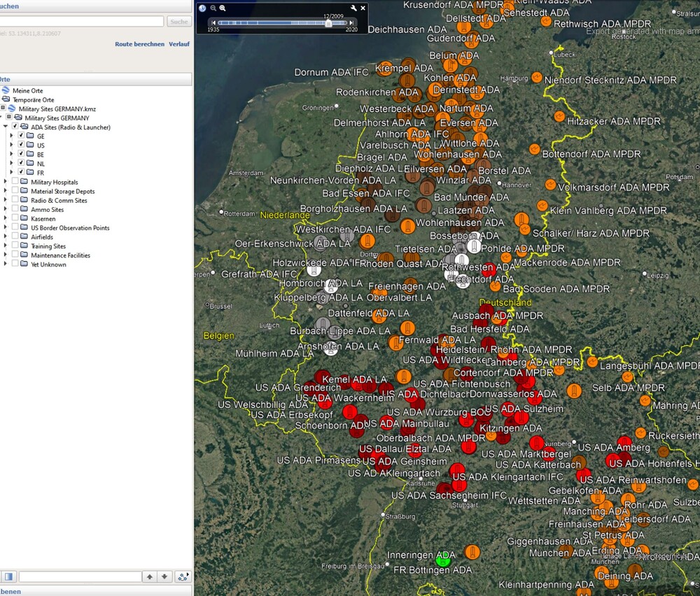Collapse the ADA Sites (Radio & Launcher) folder

(6, 127)
